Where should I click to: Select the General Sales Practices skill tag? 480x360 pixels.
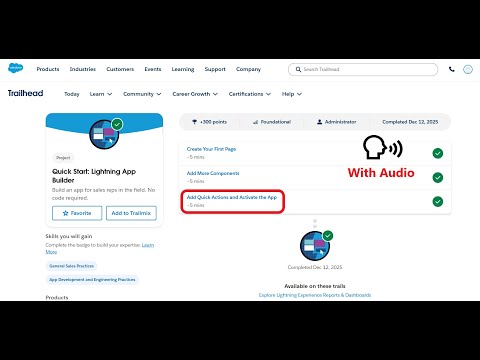click(x=71, y=266)
